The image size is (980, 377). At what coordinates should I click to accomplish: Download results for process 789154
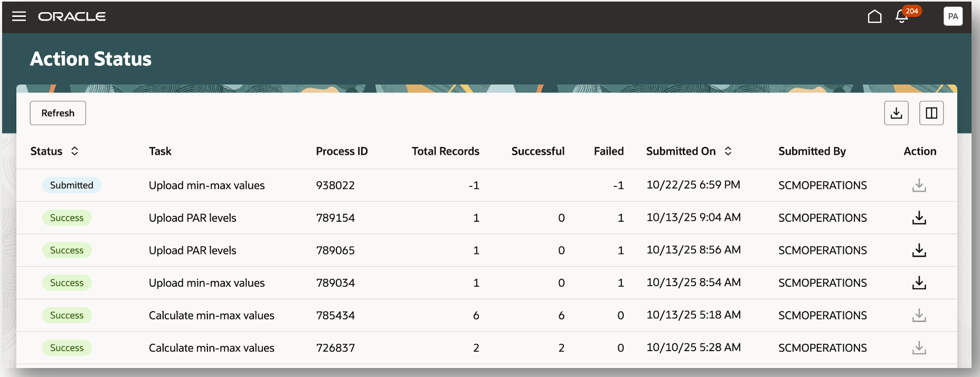click(919, 218)
